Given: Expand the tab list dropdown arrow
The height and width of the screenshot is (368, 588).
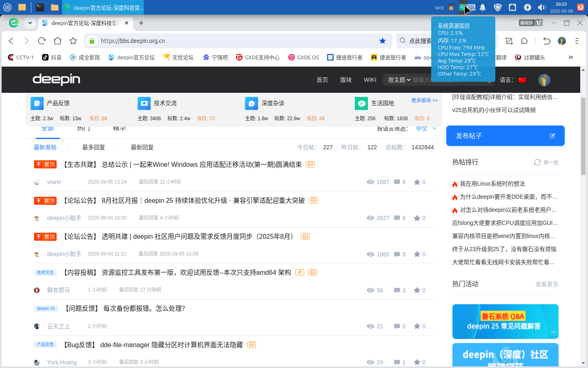Looking at the screenshot, I should point(30,23).
